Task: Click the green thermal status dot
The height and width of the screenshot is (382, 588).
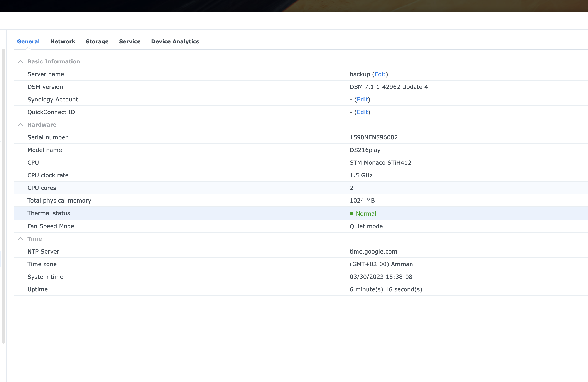Action: click(351, 213)
